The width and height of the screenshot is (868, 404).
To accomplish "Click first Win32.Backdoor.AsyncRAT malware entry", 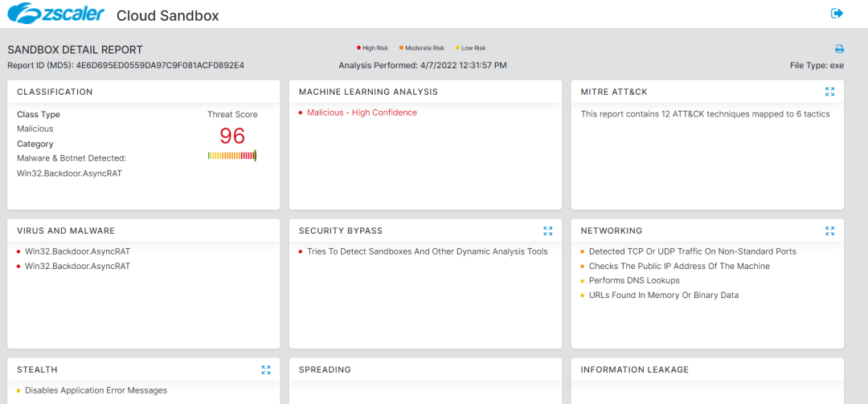I will tap(77, 251).
